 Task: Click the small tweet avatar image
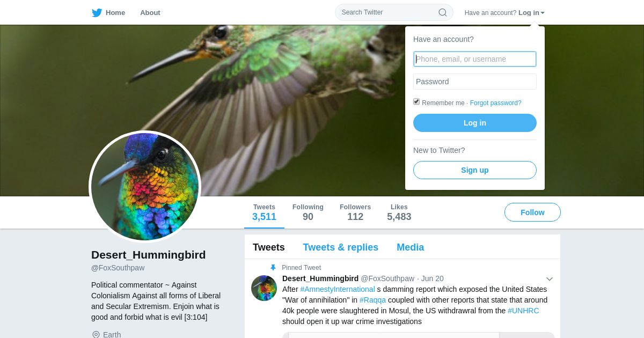[264, 288]
